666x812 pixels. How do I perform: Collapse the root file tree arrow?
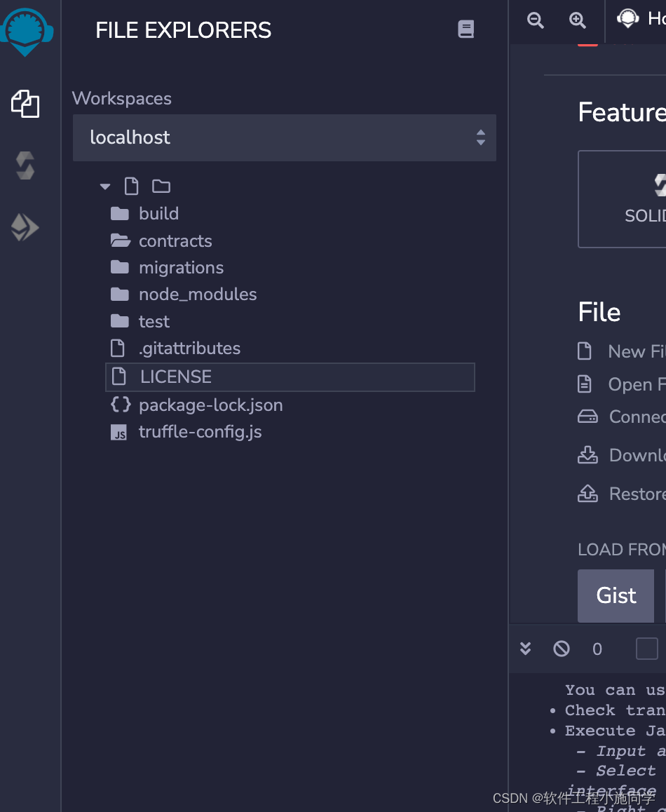pyautogui.click(x=105, y=187)
